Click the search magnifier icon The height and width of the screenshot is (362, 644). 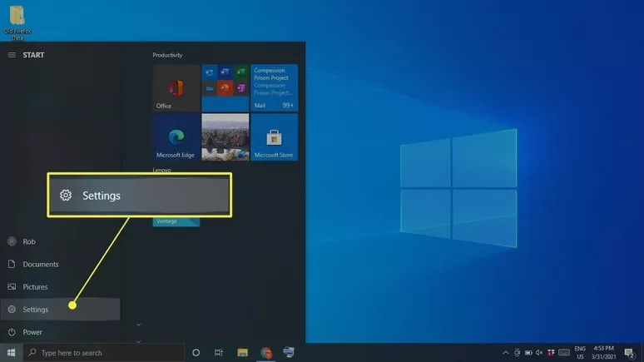pos(32,353)
